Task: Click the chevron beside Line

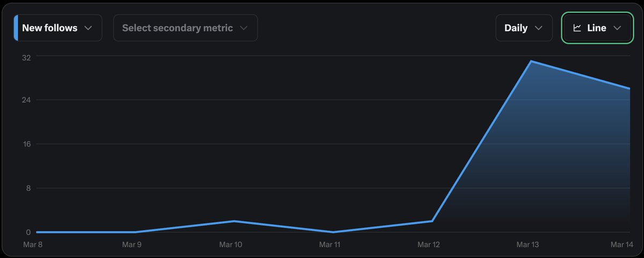Action: point(617,28)
